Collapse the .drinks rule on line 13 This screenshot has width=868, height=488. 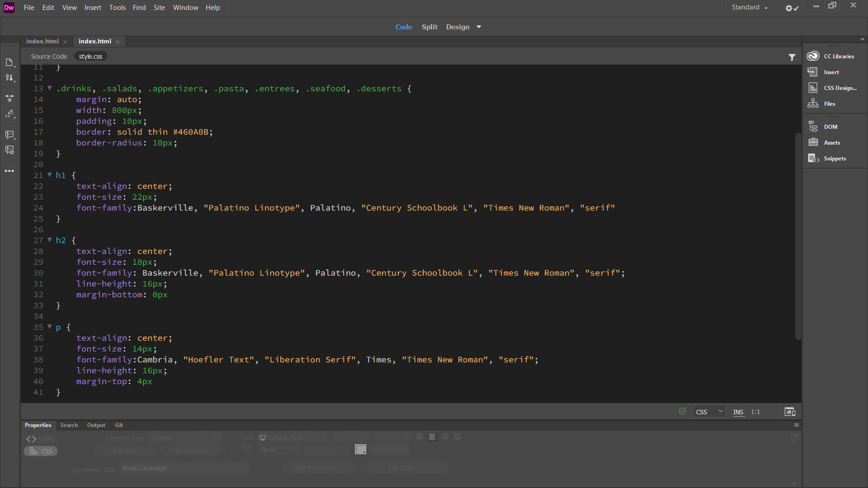click(50, 88)
